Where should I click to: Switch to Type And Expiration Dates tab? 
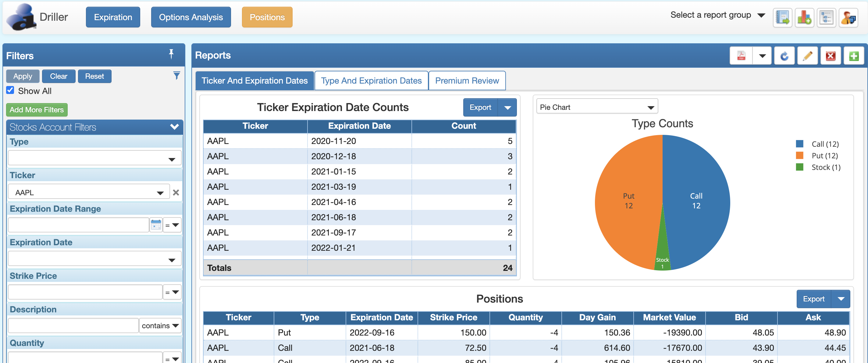[x=371, y=81]
